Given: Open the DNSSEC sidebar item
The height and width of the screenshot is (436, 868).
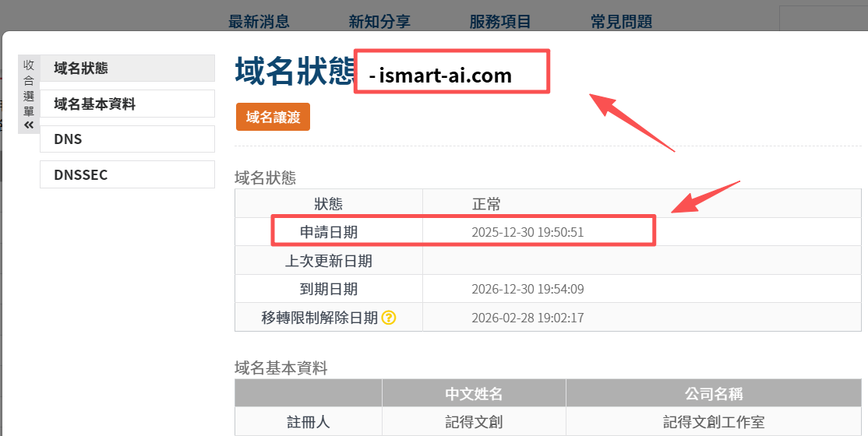Looking at the screenshot, I should click(x=127, y=174).
